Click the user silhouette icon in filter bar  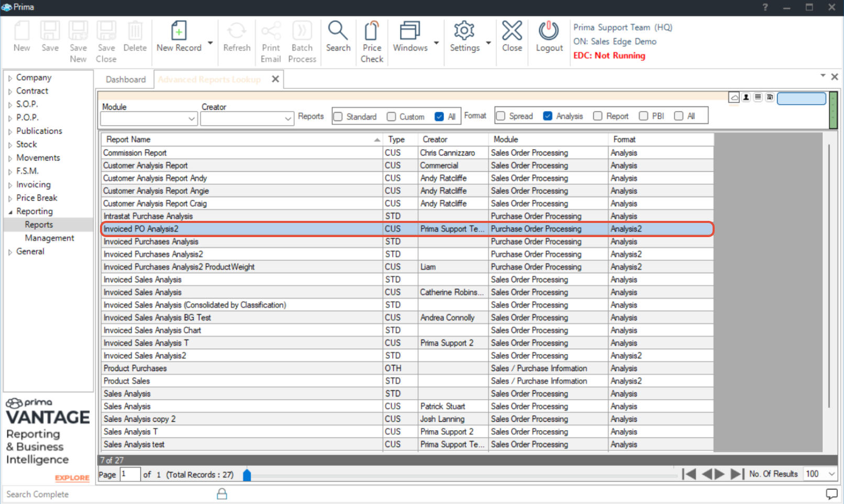click(746, 97)
